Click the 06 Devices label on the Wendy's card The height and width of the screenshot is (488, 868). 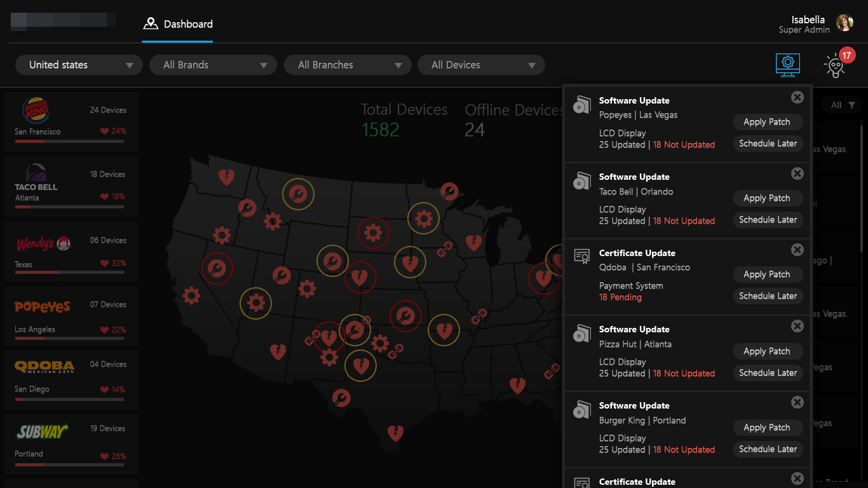(x=108, y=240)
